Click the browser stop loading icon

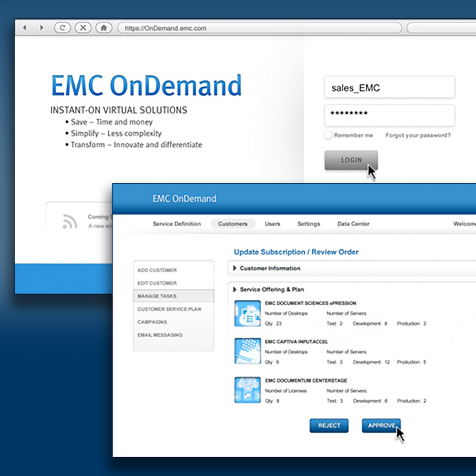pyautogui.click(x=83, y=28)
